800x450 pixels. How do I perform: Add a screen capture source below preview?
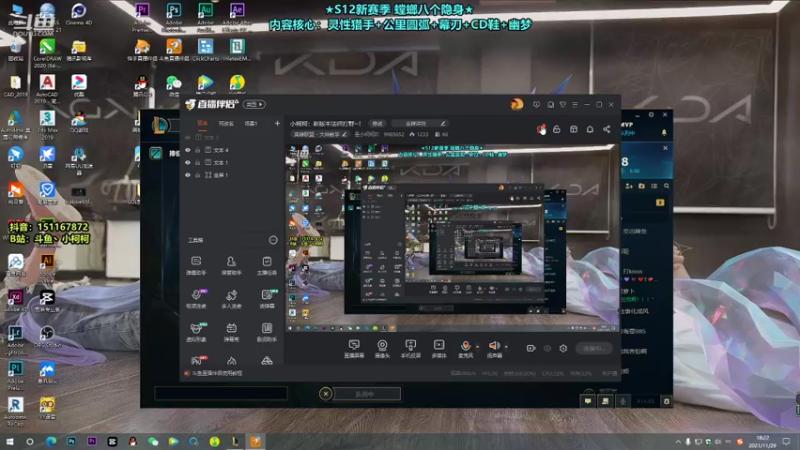coord(354,349)
